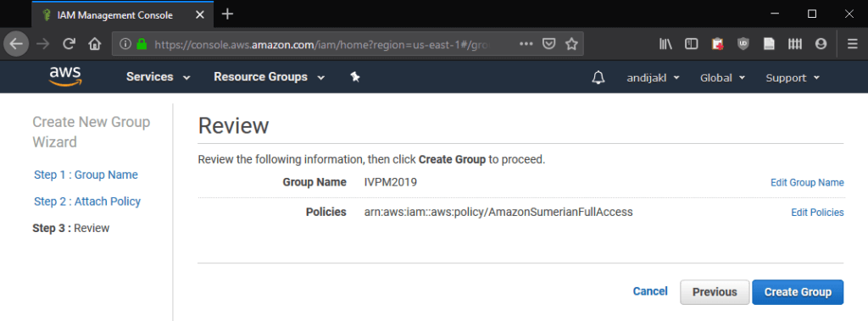Open the Firefox account icon
Viewport: 868px width, 321px height.
tap(821, 44)
